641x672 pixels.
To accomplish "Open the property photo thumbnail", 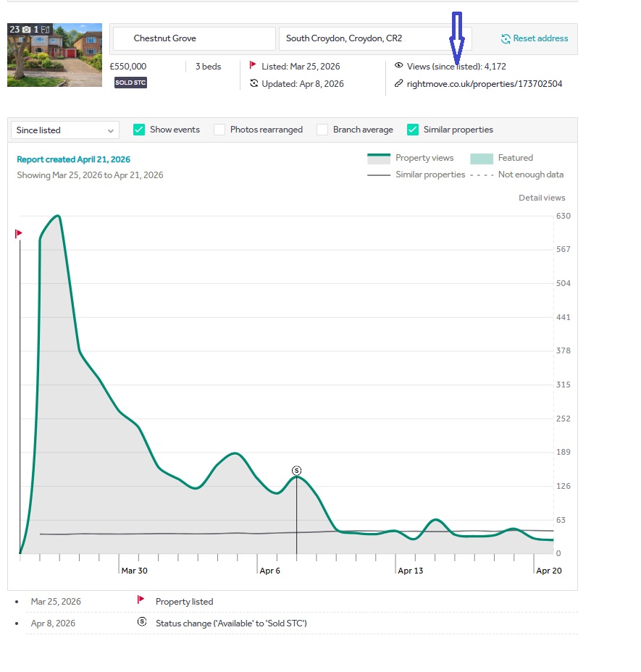I will [x=54, y=55].
